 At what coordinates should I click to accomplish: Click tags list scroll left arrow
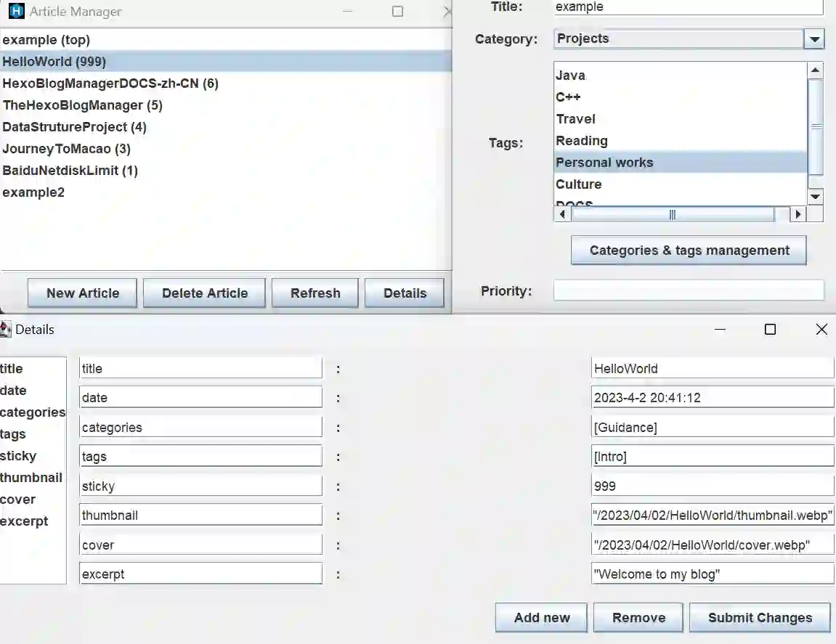point(562,214)
